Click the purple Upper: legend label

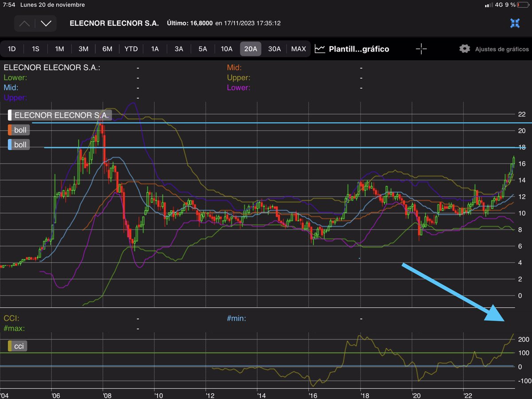tap(15, 98)
